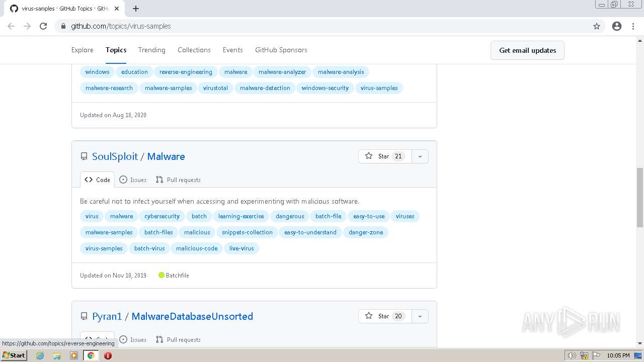Reload the page with refresh icon

(43, 26)
